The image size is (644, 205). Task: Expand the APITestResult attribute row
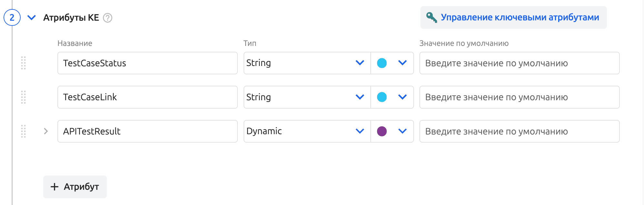point(46,131)
